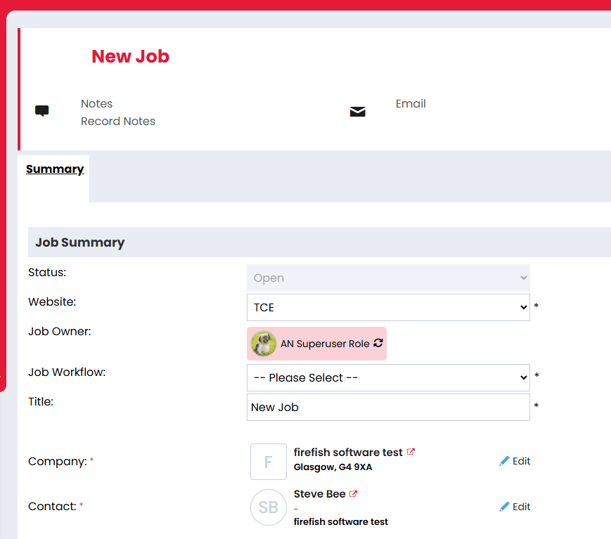Click Edit for the Contact
This screenshot has height=539, width=611.
click(521, 507)
